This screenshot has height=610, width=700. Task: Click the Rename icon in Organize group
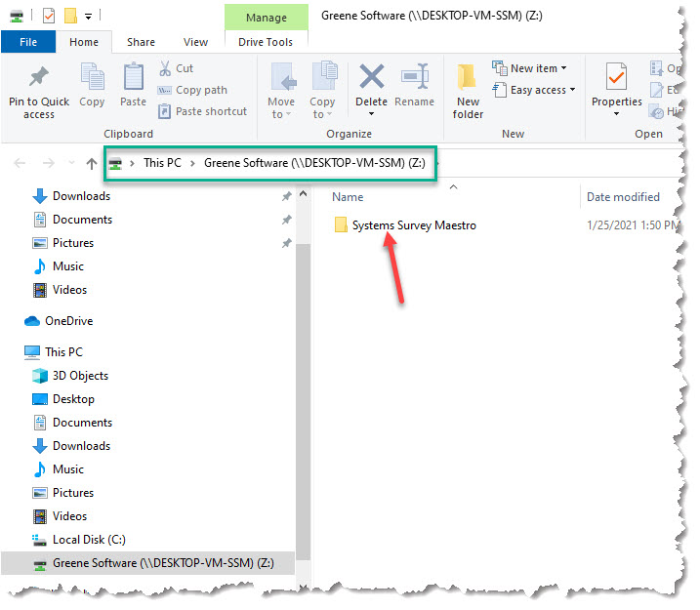point(415,78)
